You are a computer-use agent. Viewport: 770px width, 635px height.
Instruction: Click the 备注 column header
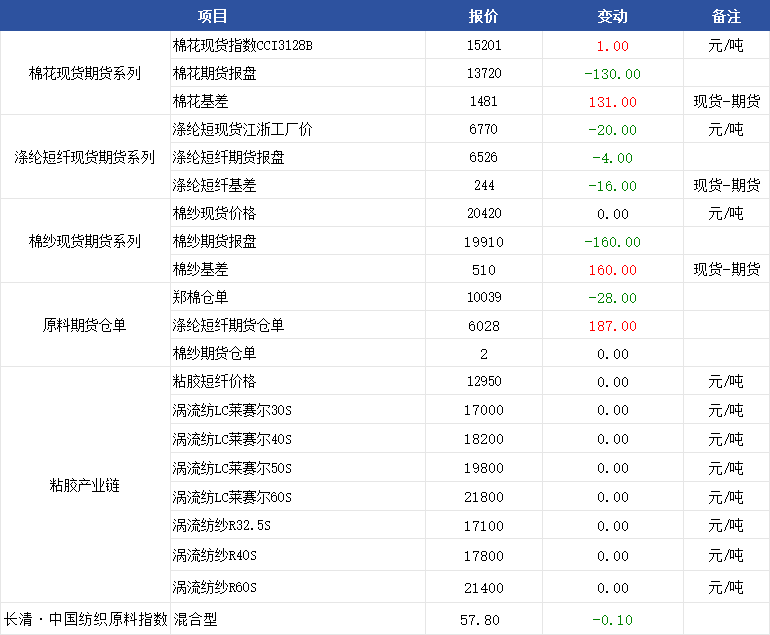click(x=726, y=16)
